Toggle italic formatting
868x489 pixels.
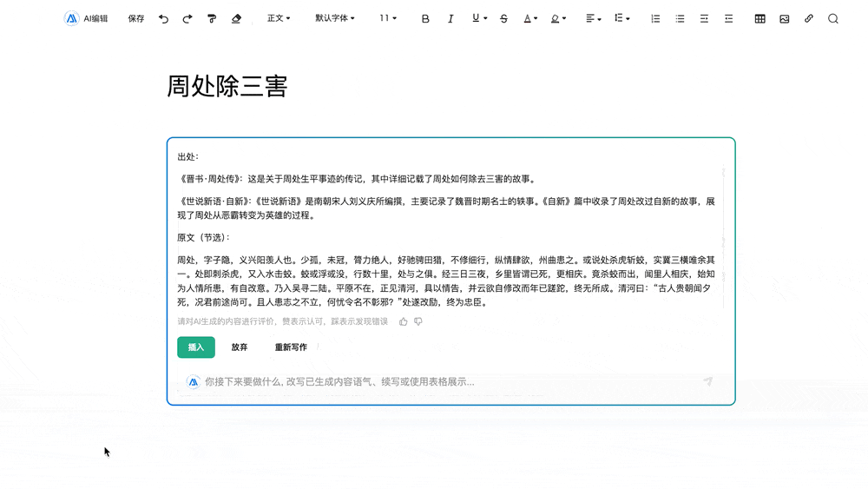[450, 18]
